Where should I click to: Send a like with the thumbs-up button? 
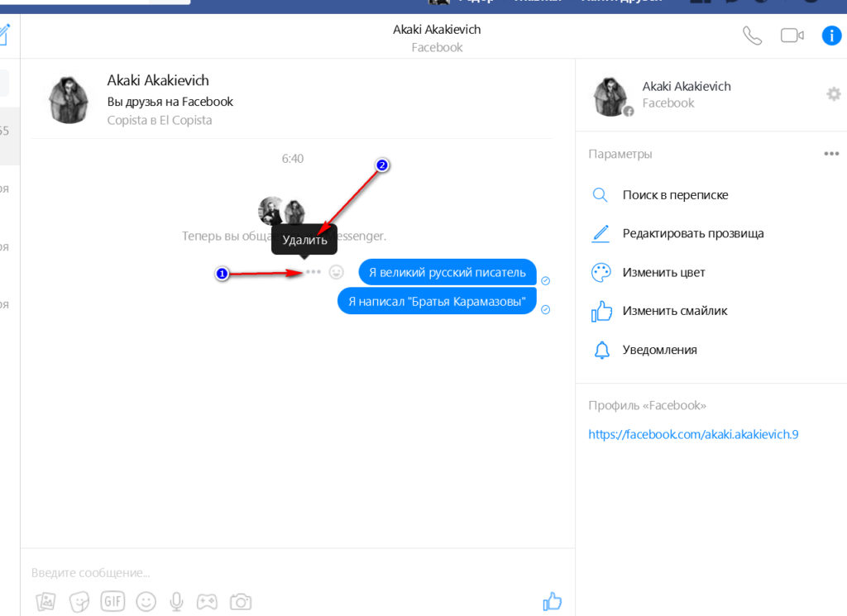point(552,601)
